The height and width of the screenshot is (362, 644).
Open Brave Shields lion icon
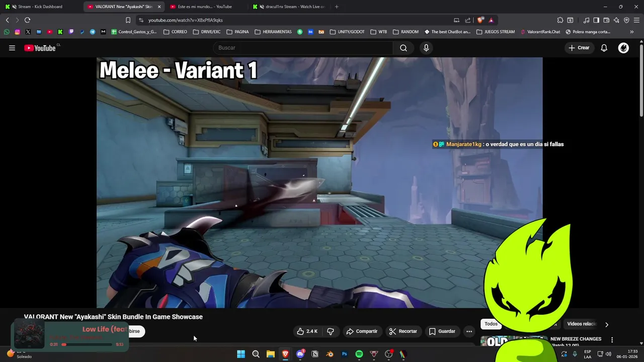[480, 20]
